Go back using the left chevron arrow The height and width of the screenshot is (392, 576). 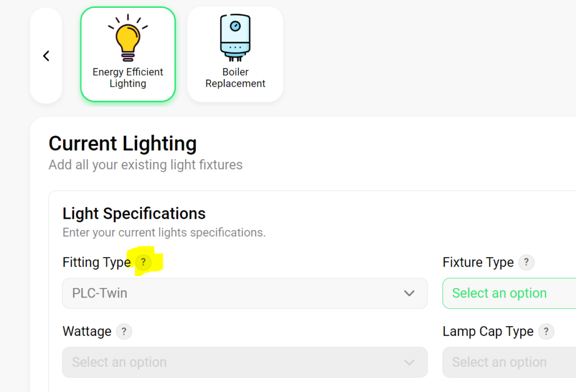[46, 56]
